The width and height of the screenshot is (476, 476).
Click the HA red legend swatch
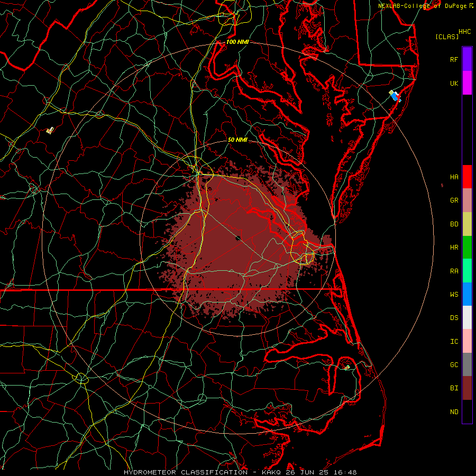click(467, 177)
